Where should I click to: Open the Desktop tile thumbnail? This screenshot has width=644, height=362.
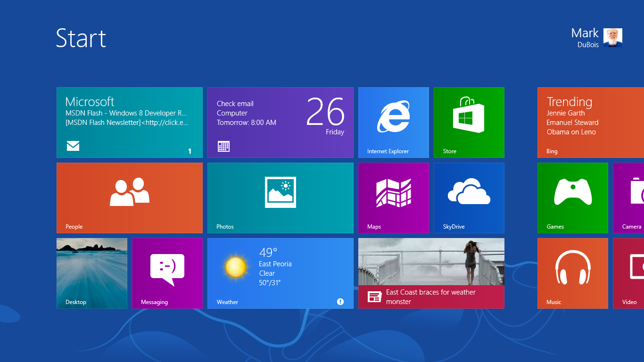[x=92, y=273]
